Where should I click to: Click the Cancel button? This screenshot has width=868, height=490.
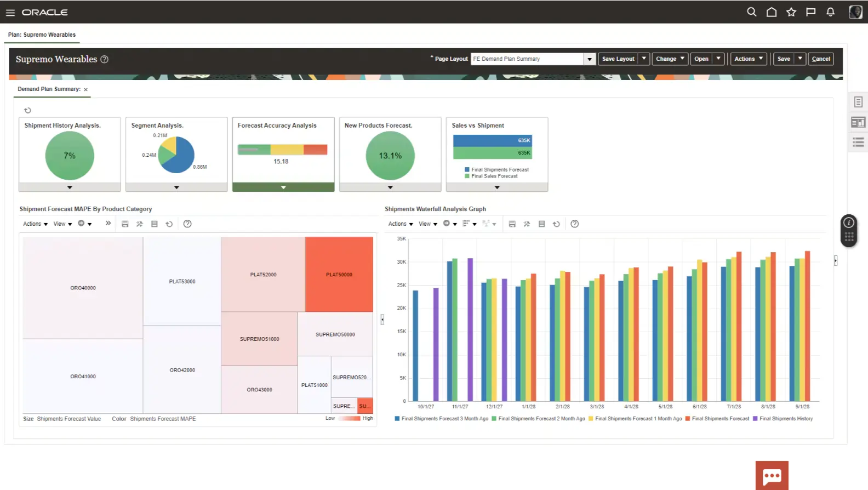coord(821,59)
